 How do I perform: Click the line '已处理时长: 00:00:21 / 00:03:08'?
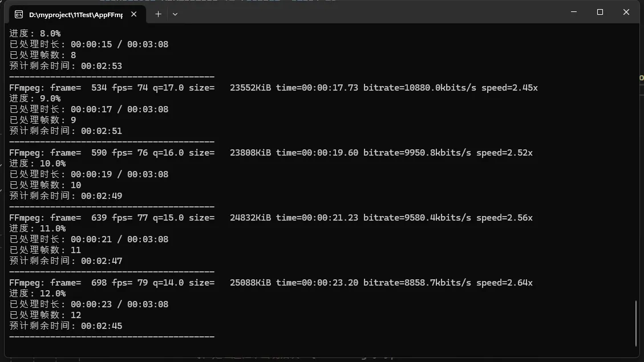click(x=89, y=239)
